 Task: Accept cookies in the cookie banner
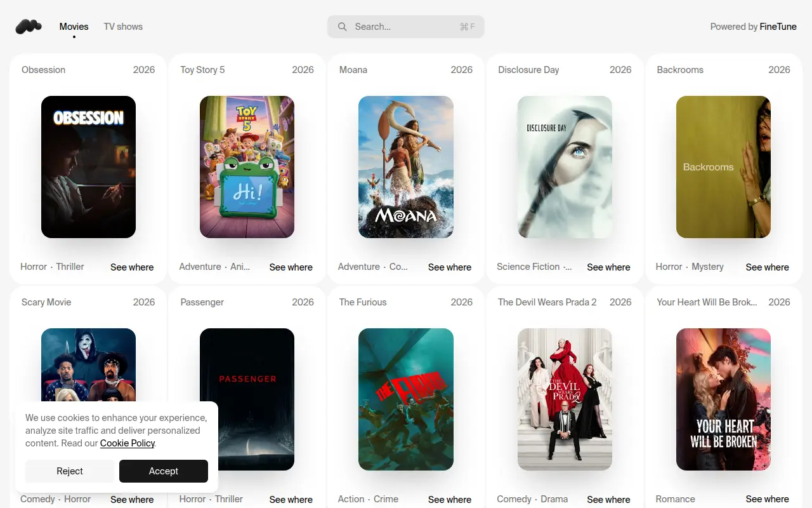point(164,471)
